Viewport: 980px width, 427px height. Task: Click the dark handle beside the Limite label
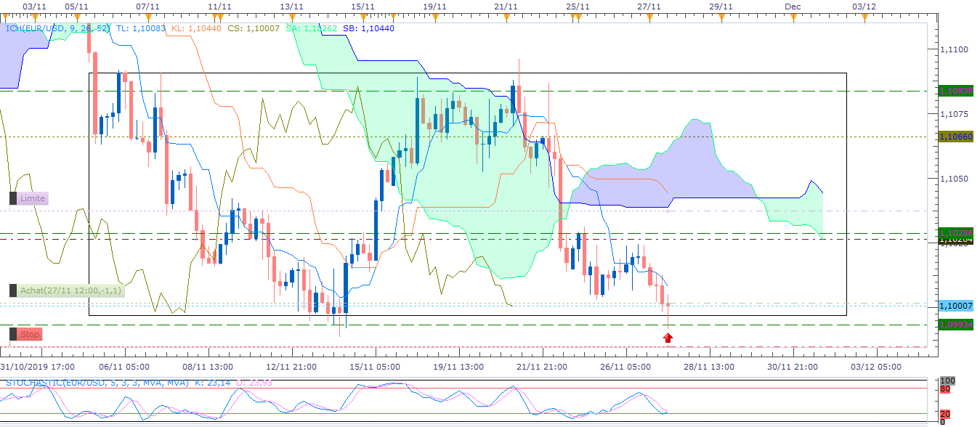(x=13, y=198)
